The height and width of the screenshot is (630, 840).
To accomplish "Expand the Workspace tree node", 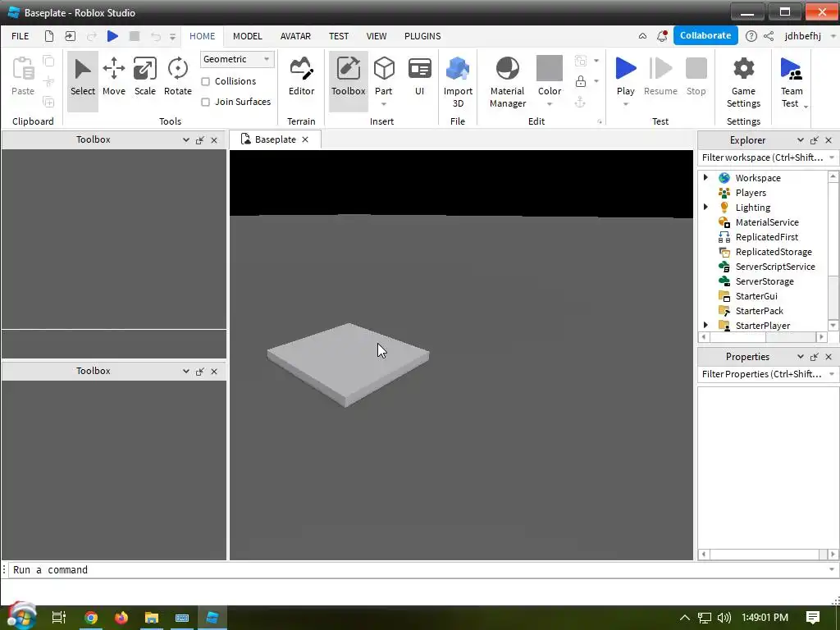I will click(705, 177).
